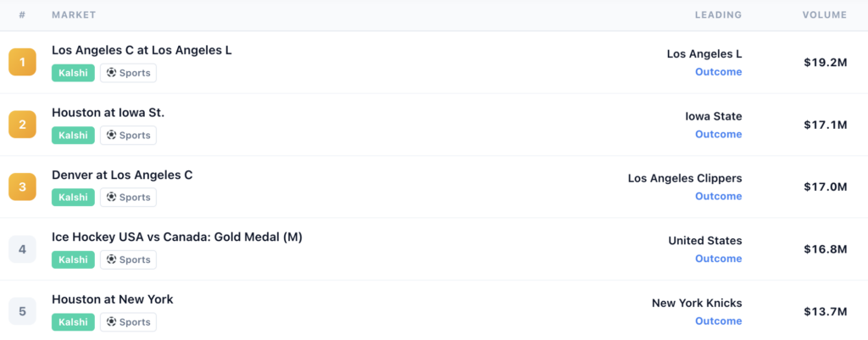
Task: Click the $19.2M volume figure
Action: click(825, 63)
